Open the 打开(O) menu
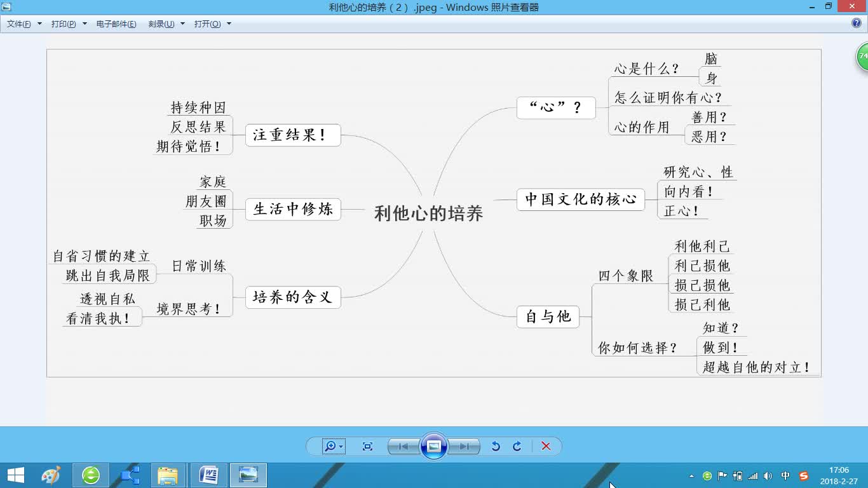The image size is (868, 488). 213,24
